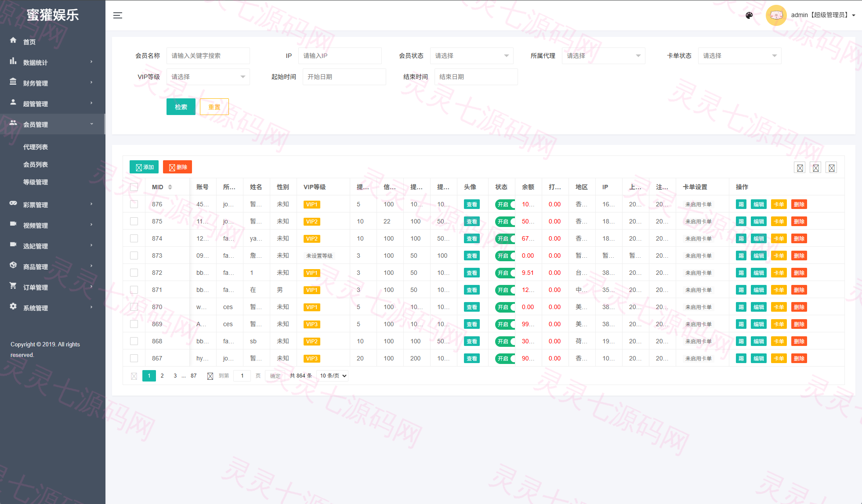Tick the checkbox for member 876

point(134,204)
